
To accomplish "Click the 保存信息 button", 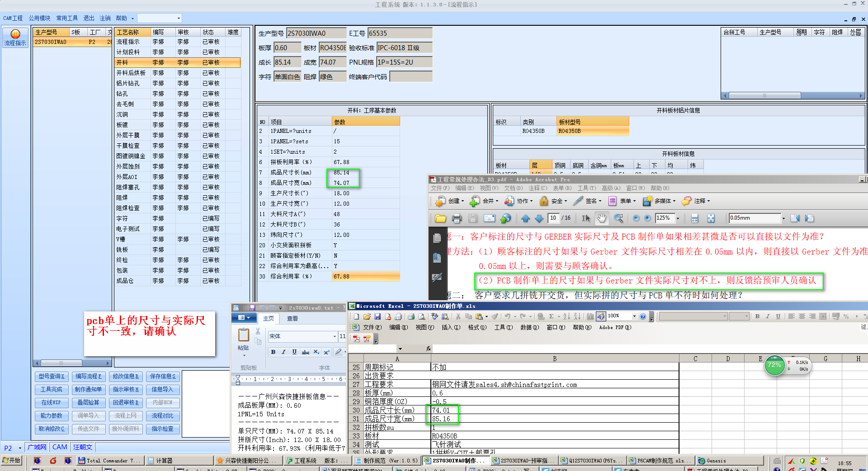I will pos(163,377).
